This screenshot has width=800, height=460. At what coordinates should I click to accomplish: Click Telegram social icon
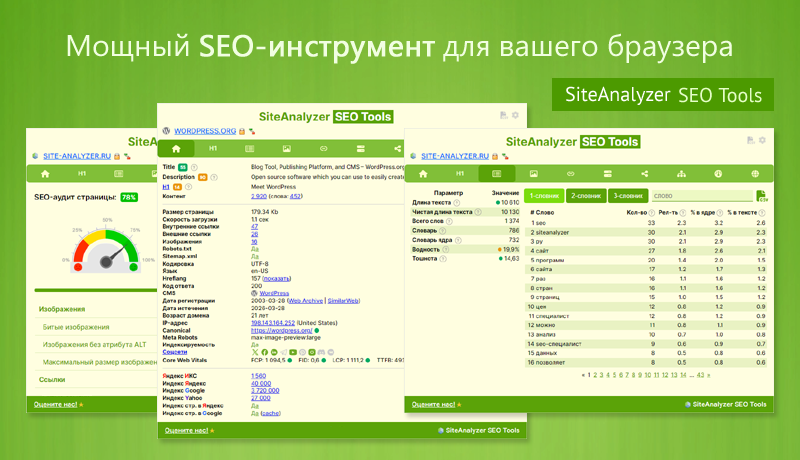click(283, 352)
